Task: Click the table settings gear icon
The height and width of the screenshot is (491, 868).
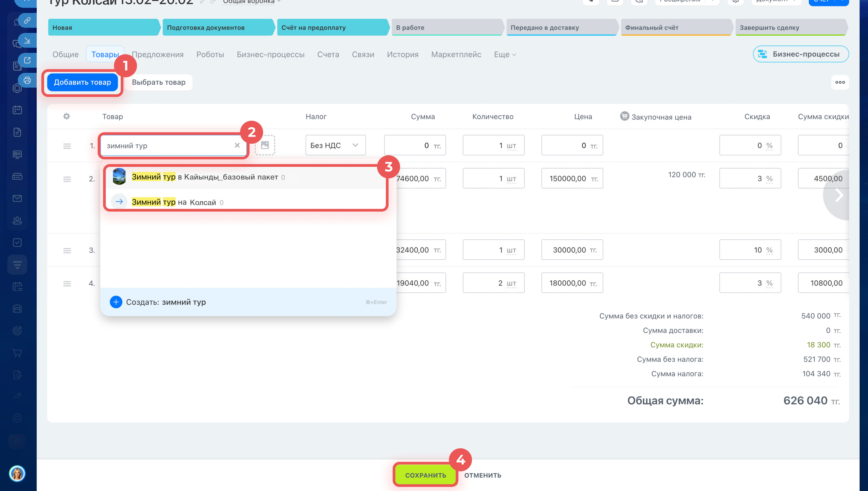Action: tap(66, 116)
